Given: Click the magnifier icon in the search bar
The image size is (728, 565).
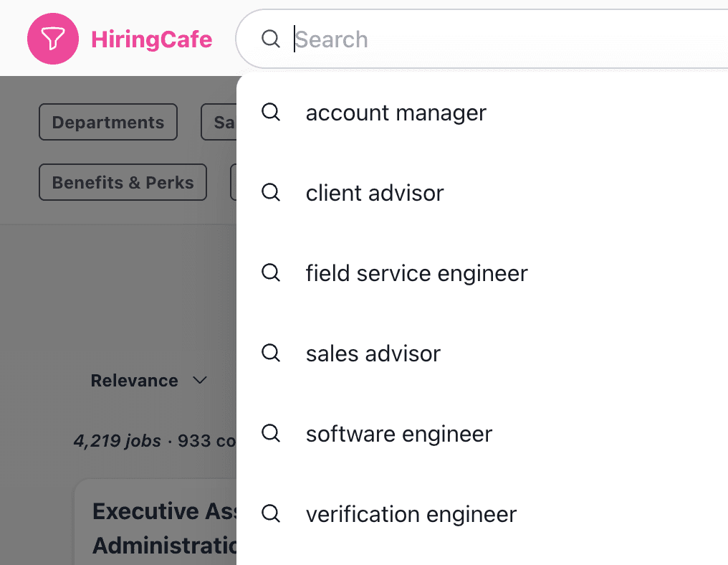Looking at the screenshot, I should click(271, 39).
